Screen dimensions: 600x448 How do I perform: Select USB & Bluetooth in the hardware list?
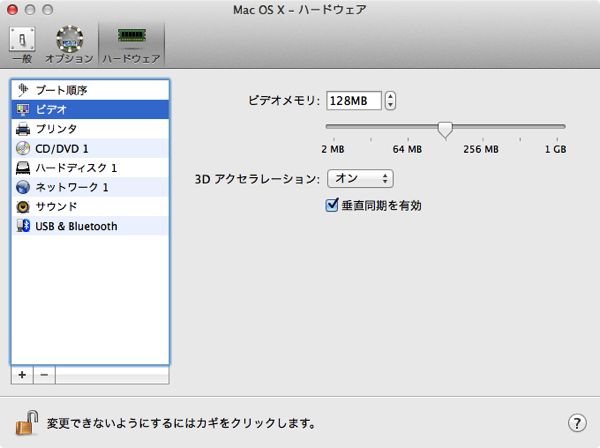pyautogui.click(x=90, y=226)
